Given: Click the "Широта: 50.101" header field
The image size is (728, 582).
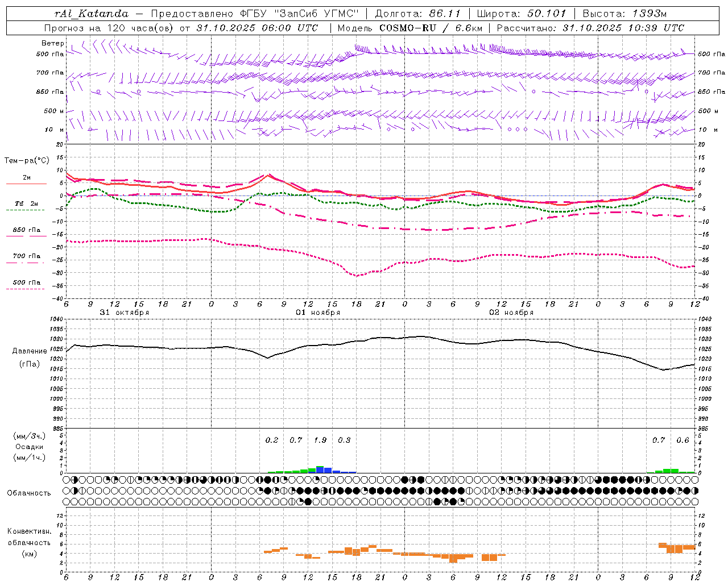Looking at the screenshot, I should click(x=522, y=14).
